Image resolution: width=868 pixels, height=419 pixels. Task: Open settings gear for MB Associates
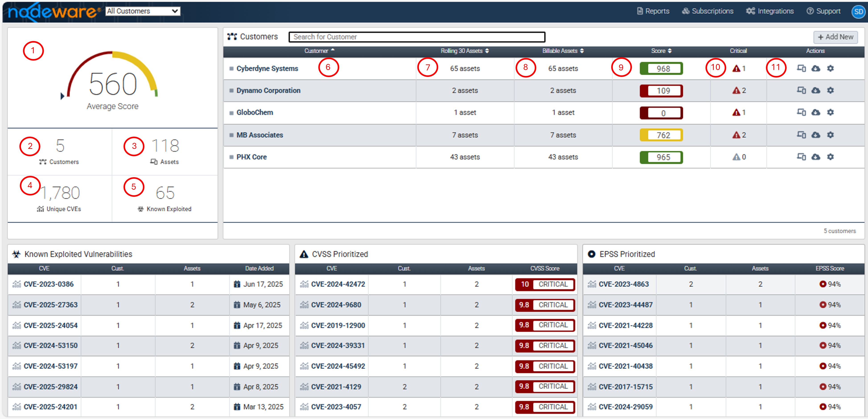(830, 135)
